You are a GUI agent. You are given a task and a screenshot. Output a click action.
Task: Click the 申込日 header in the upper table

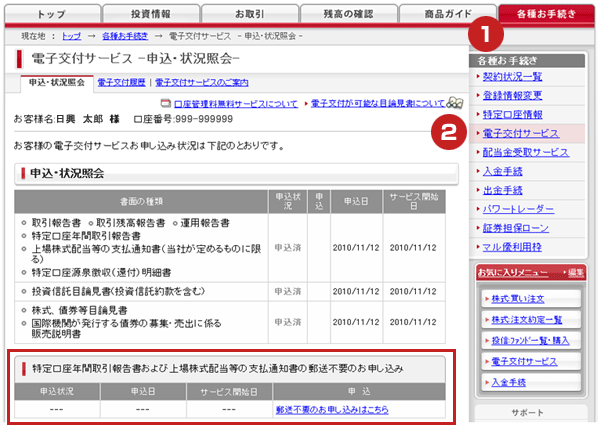[356, 201]
